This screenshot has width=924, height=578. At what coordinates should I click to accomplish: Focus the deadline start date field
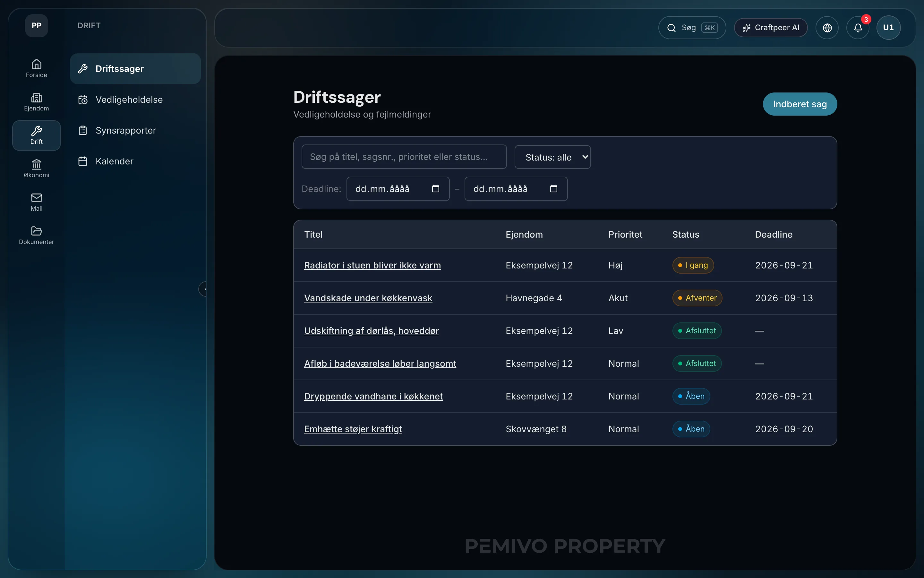pos(398,188)
